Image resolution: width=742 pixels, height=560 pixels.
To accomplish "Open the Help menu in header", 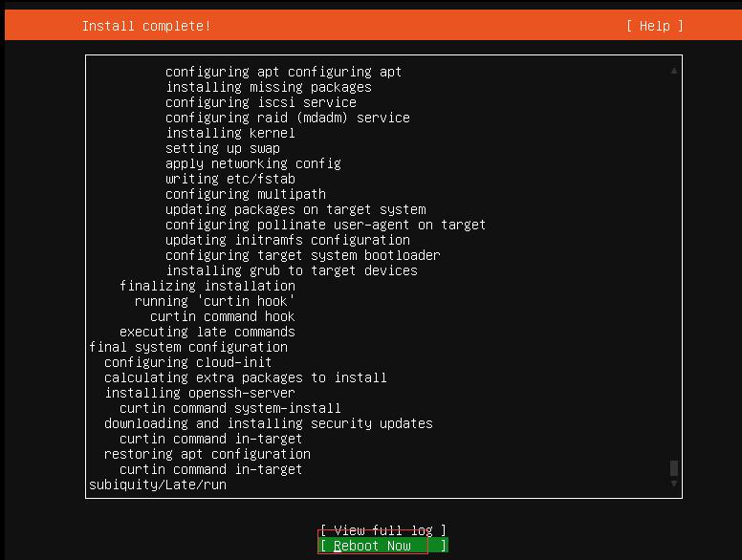I will tap(655, 26).
